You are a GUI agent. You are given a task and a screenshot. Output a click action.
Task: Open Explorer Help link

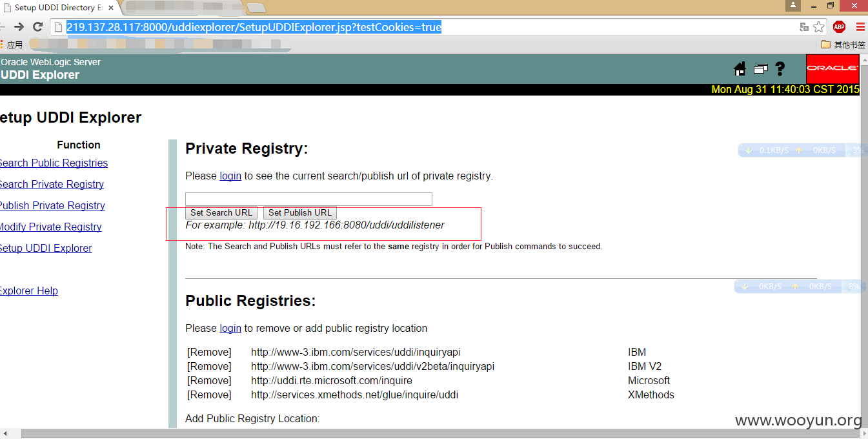coord(28,291)
